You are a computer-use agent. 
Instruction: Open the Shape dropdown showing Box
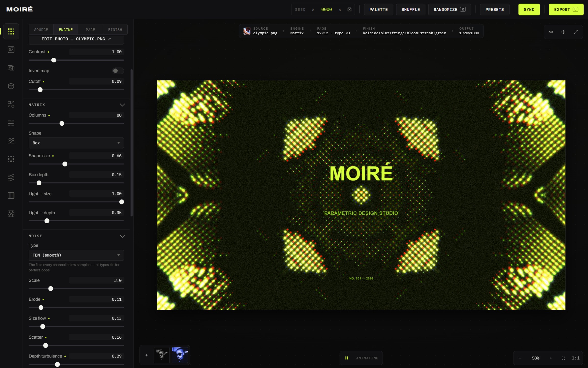(x=76, y=143)
